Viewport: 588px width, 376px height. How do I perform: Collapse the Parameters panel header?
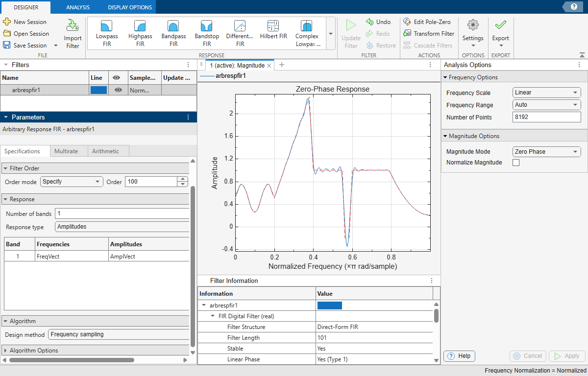pos(5,117)
